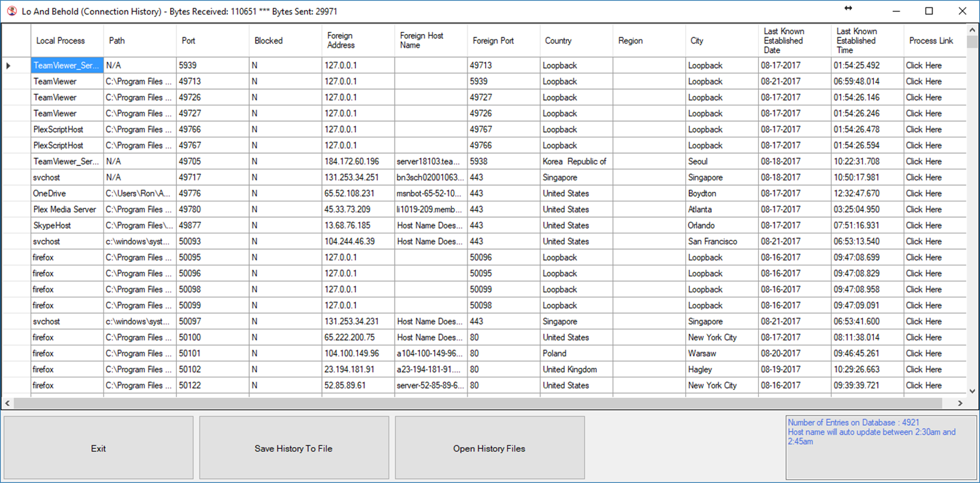The image size is (980, 483).
Task: Click the horizontal scrollbar right arrow
Action: click(x=960, y=403)
